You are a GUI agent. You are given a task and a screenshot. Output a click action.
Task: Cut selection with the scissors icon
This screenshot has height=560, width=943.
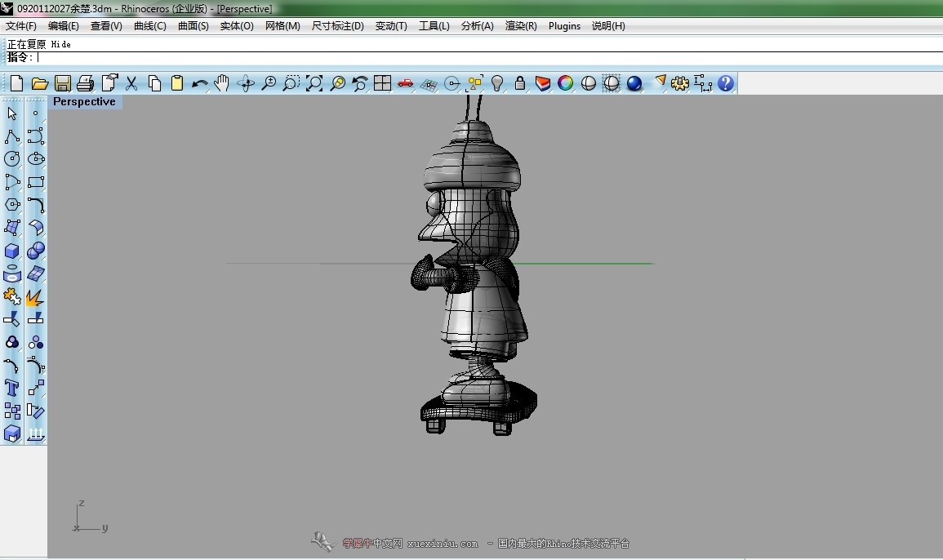(131, 83)
